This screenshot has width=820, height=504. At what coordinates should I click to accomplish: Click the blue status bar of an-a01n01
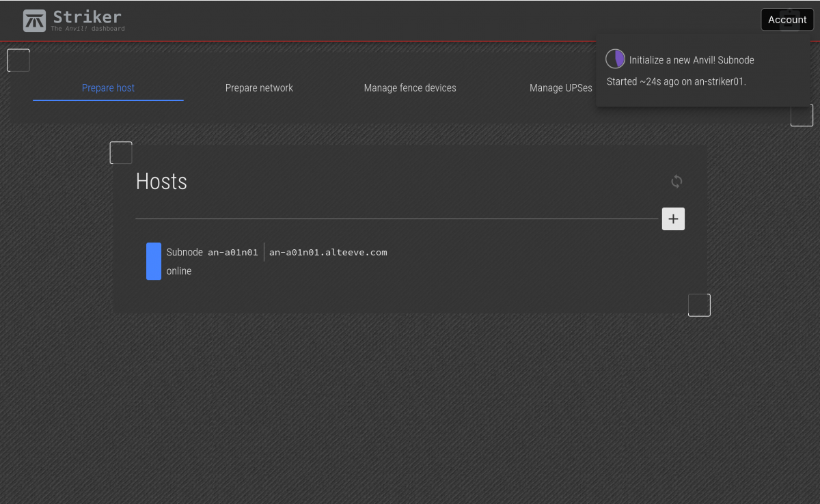154,262
